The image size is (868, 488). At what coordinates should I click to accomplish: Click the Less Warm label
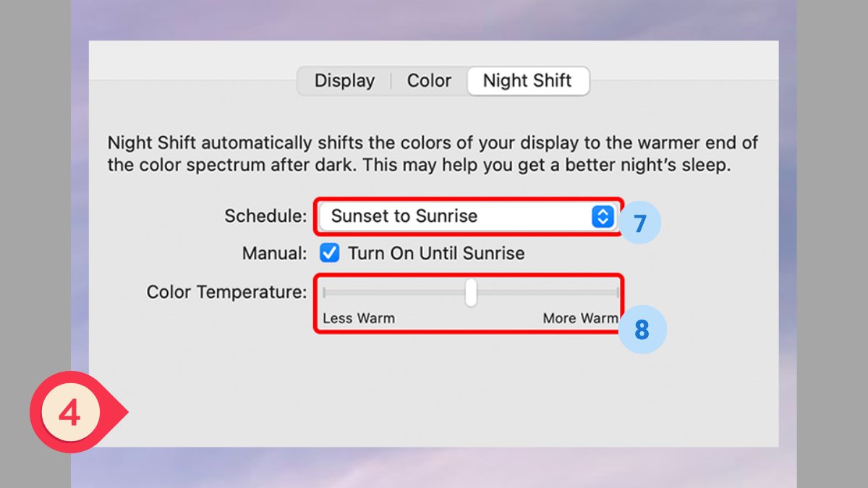point(359,318)
